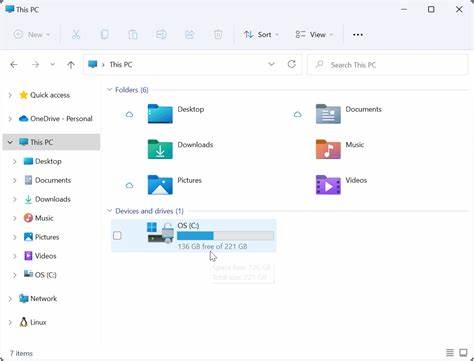
Task: Click the New button
Action: click(32, 34)
